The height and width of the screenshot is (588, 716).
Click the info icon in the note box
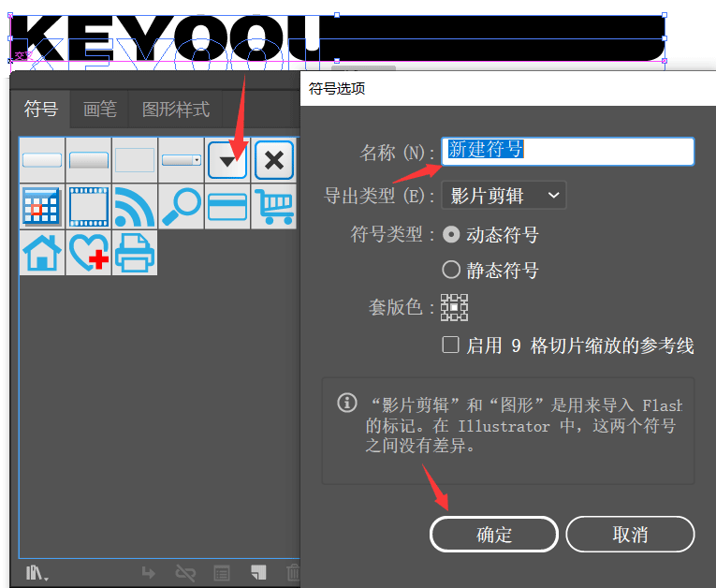coord(347,403)
